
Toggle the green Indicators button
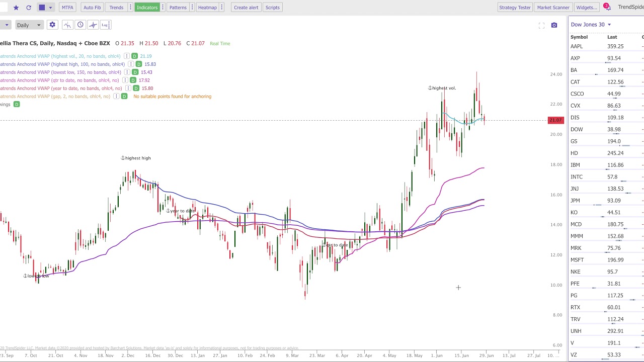click(x=147, y=8)
